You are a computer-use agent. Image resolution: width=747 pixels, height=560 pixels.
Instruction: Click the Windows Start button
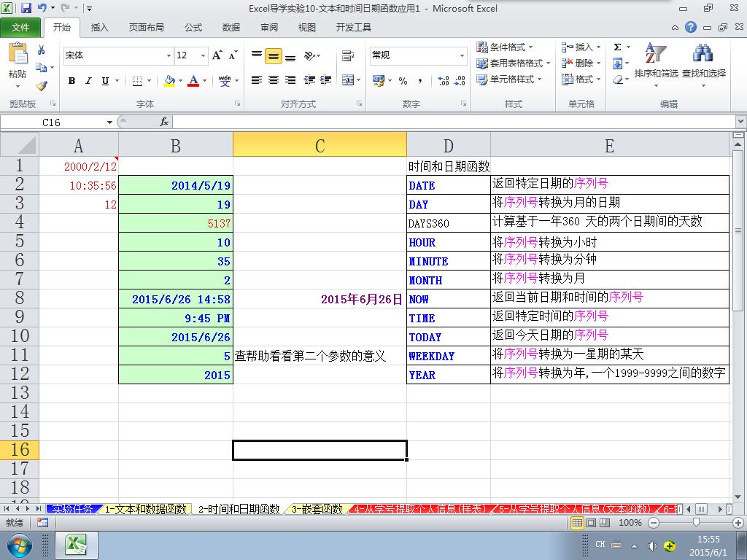(20, 545)
